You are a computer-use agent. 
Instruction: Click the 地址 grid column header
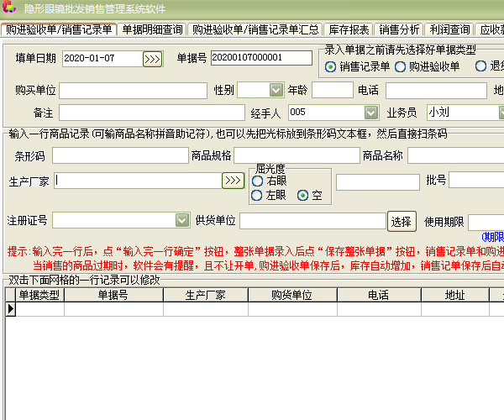(x=454, y=295)
